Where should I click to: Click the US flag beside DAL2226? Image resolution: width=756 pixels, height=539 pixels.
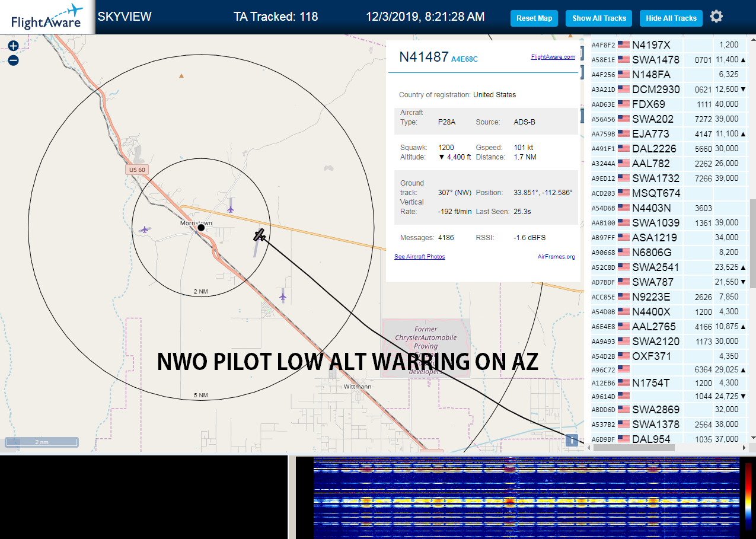(x=624, y=148)
